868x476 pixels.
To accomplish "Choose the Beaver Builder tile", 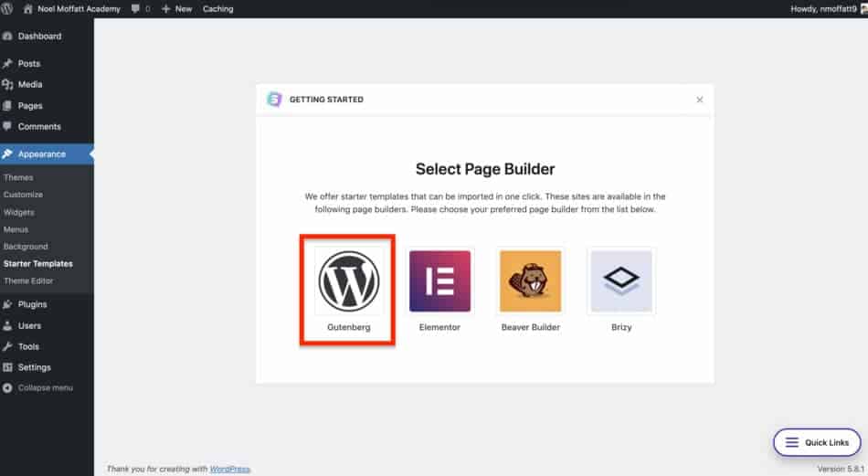I will point(530,281).
